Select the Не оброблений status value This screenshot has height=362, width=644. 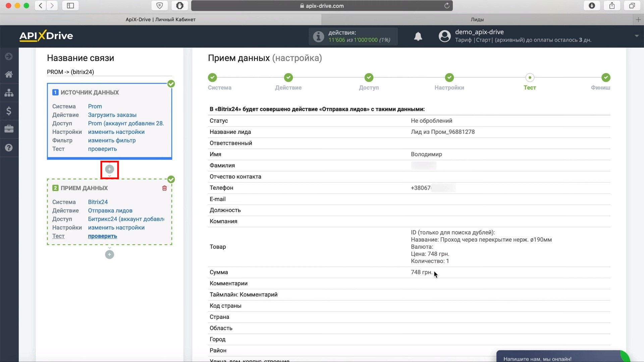[431, 121]
